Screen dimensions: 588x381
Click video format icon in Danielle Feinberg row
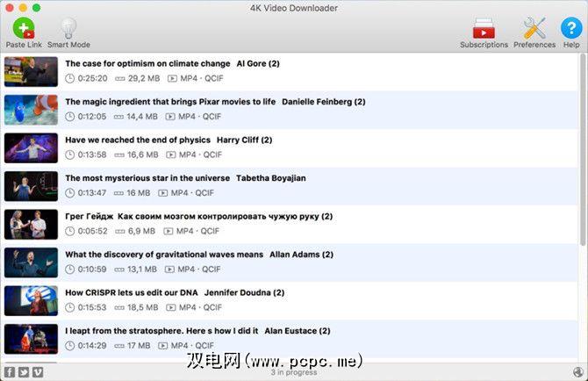[x=170, y=117]
